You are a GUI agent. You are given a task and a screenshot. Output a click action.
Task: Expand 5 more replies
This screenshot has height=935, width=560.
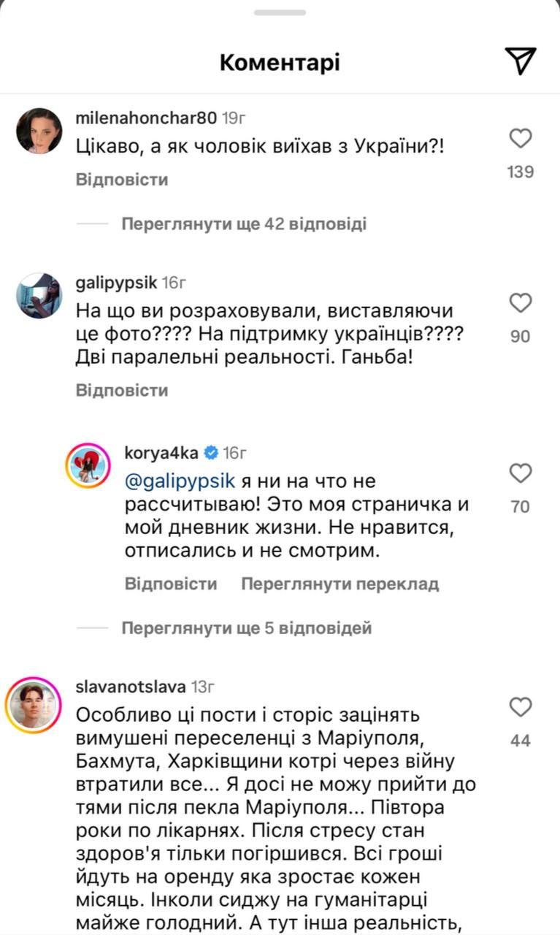[x=247, y=627]
